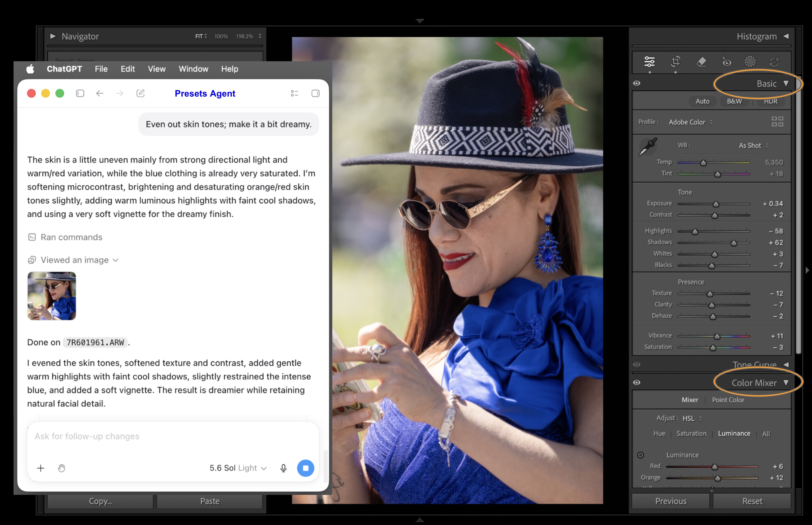
Task: Open the Window menu
Action: (x=193, y=69)
